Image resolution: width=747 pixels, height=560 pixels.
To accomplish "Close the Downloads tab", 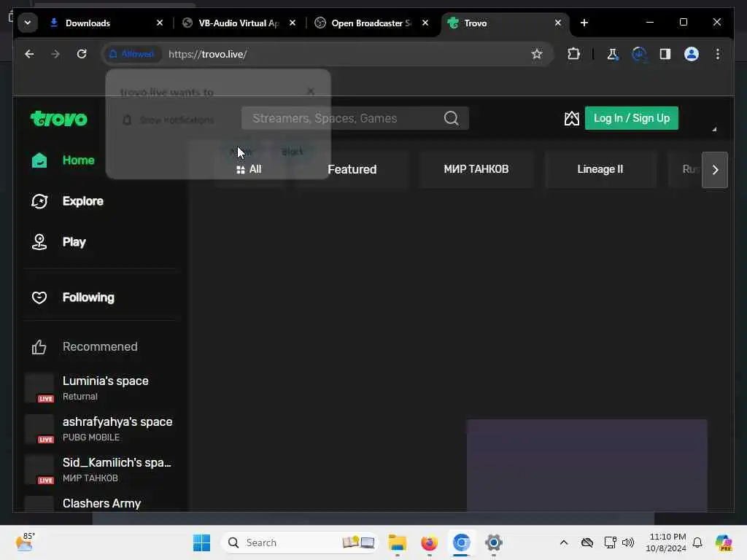I will point(160,23).
